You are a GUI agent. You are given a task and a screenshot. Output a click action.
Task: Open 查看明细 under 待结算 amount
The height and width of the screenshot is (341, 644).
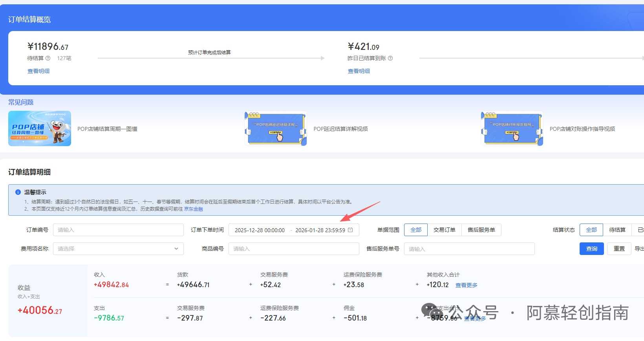click(x=38, y=71)
